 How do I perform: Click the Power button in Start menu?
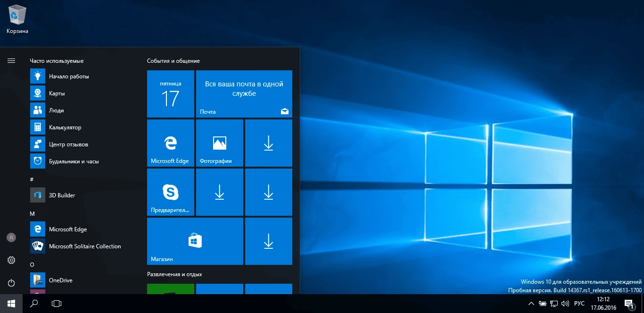point(11,283)
